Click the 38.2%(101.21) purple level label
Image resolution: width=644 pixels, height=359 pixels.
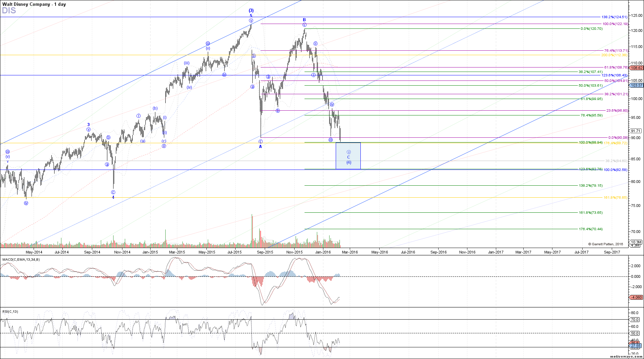pos(616,94)
